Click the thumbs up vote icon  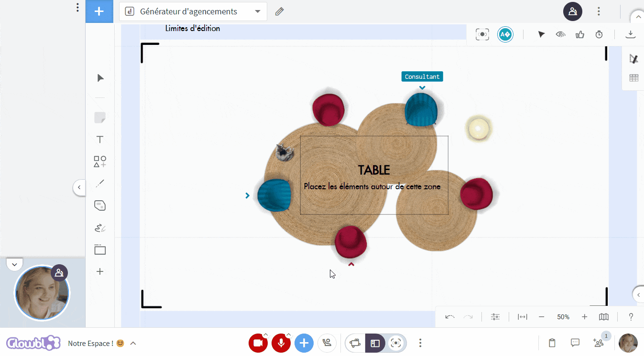(580, 34)
